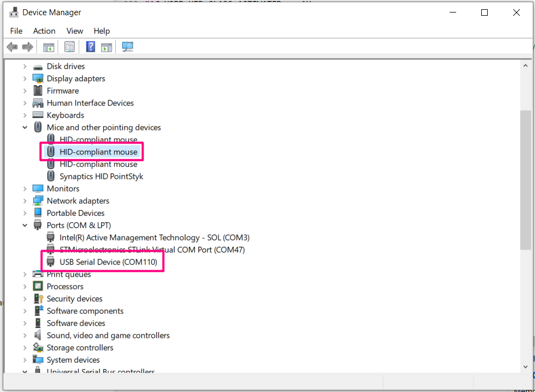This screenshot has height=392, width=535.
Task: Open Properties via the toolbar icon
Action: click(69, 47)
